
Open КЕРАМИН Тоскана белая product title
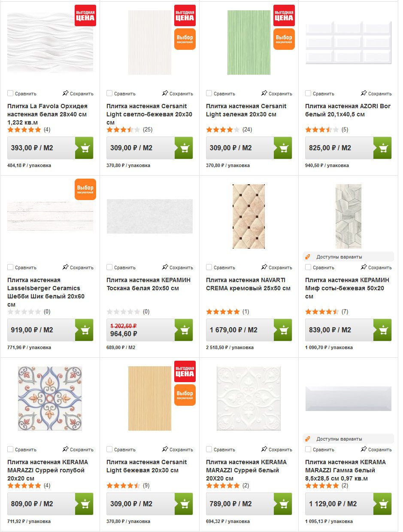[148, 284]
